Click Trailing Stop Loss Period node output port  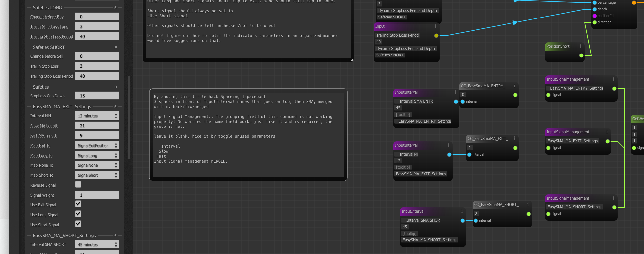pyautogui.click(x=436, y=36)
